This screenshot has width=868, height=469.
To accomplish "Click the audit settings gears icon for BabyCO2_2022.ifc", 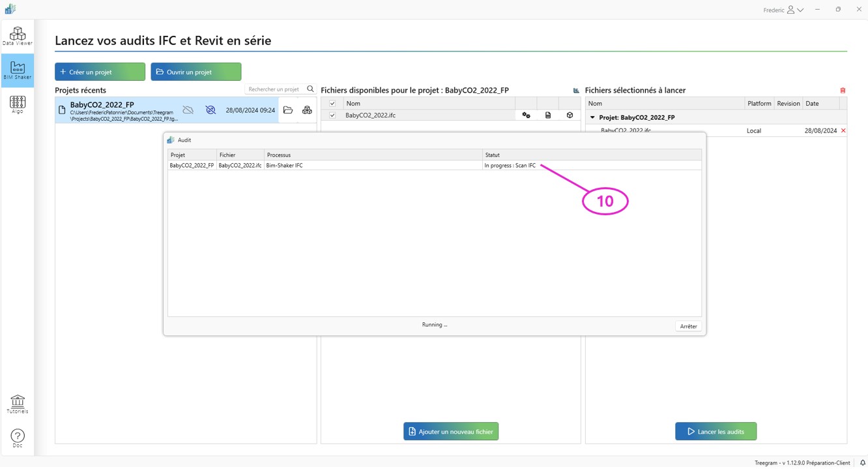I will 526,115.
